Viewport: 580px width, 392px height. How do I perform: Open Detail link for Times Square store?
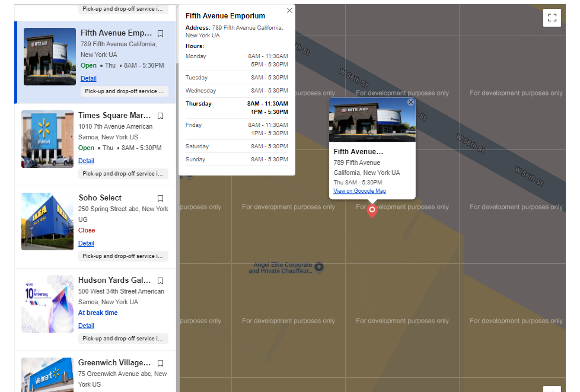click(x=86, y=161)
